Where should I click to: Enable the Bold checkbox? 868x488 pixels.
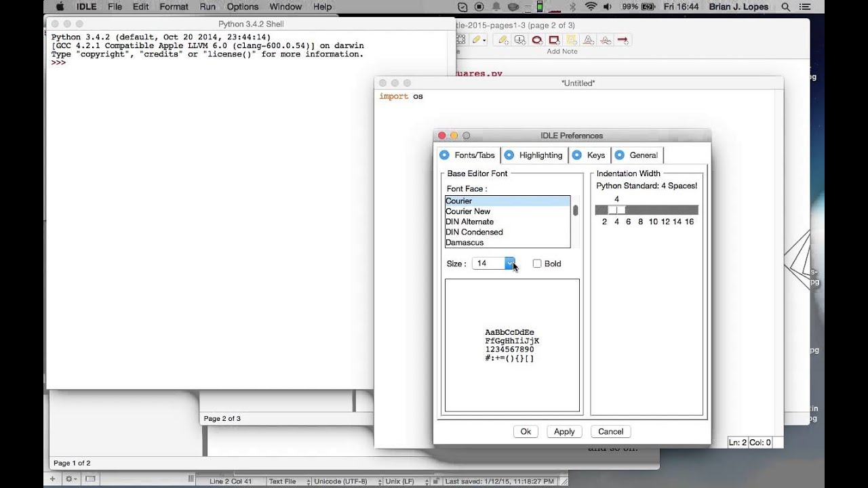coord(537,264)
